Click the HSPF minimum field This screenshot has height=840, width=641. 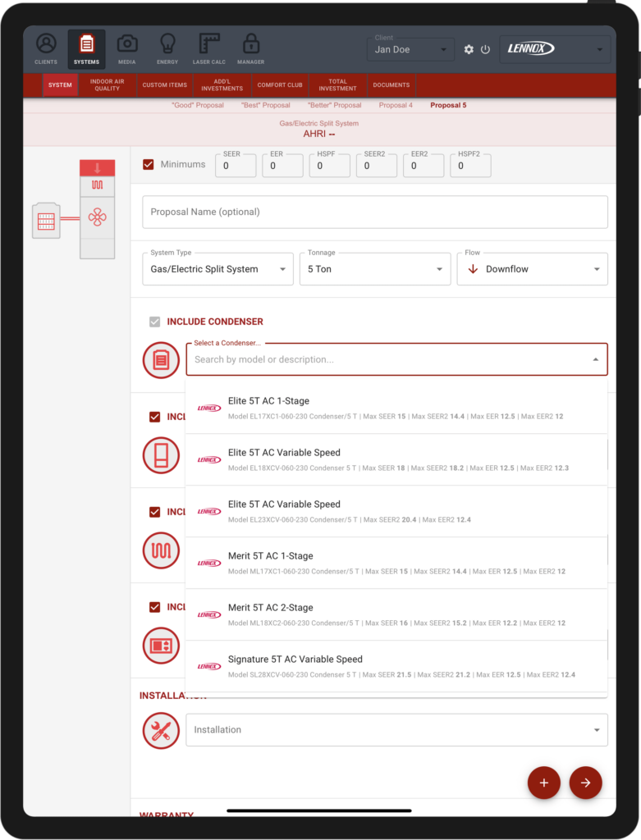click(330, 166)
